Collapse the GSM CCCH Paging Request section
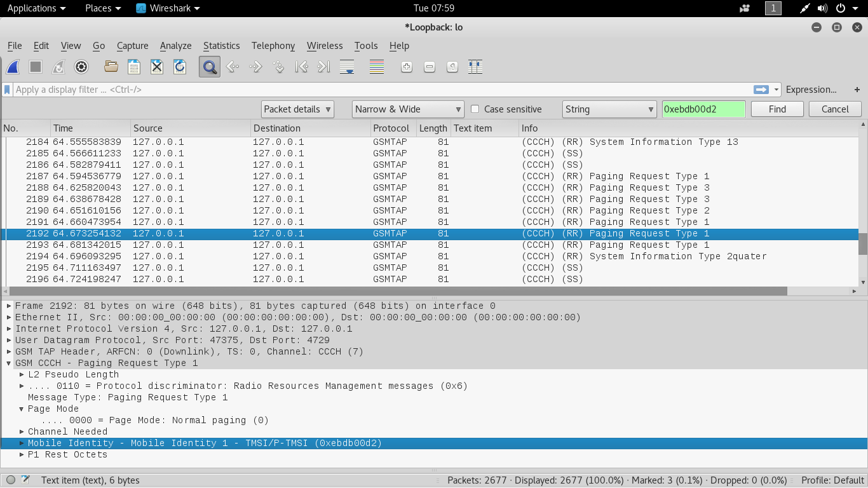The height and width of the screenshot is (488, 868). click(x=9, y=363)
